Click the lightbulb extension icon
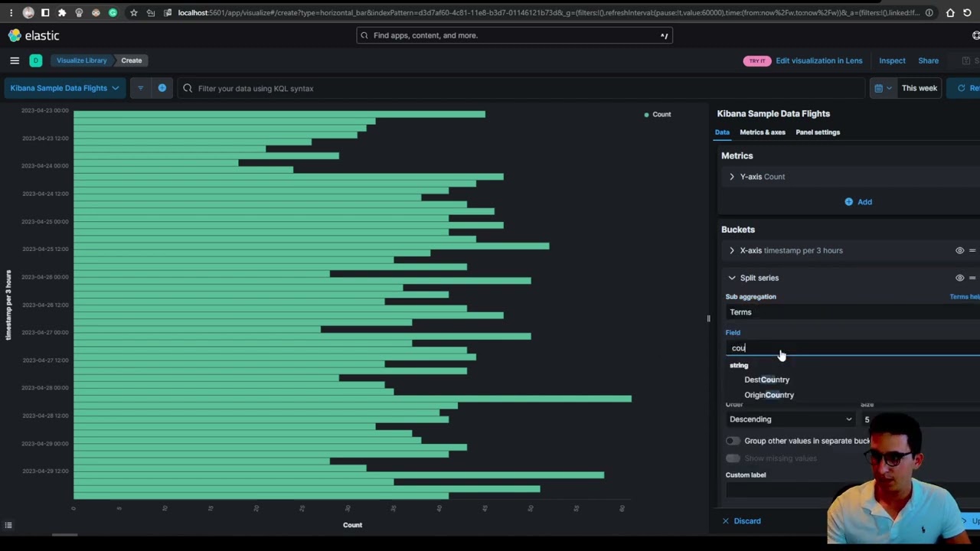The height and width of the screenshot is (551, 980). [79, 12]
